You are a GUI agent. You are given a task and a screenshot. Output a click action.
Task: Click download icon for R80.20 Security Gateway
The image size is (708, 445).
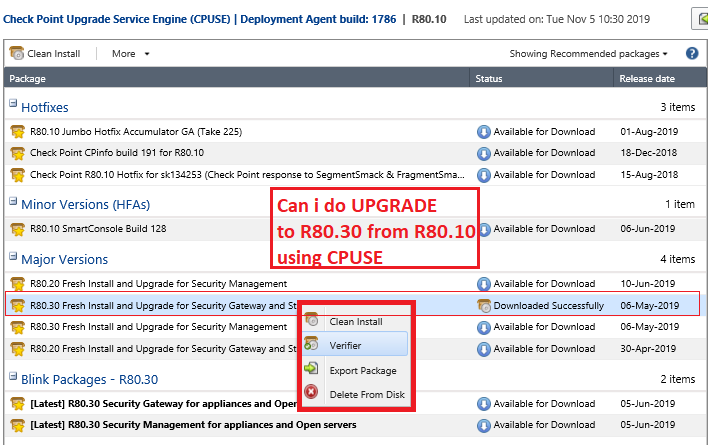click(484, 349)
